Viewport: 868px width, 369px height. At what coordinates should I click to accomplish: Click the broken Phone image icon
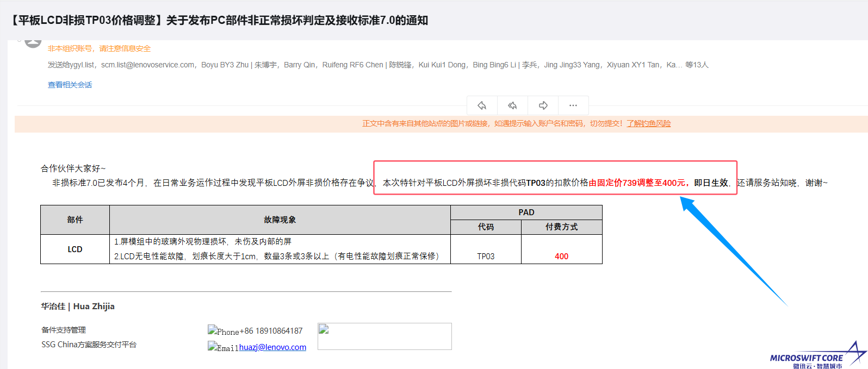point(212,330)
